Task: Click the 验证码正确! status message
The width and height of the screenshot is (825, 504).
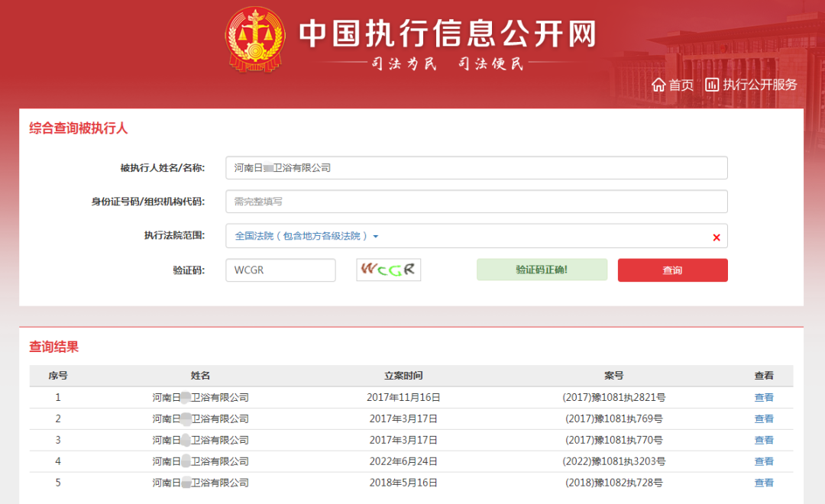Action: (x=542, y=270)
